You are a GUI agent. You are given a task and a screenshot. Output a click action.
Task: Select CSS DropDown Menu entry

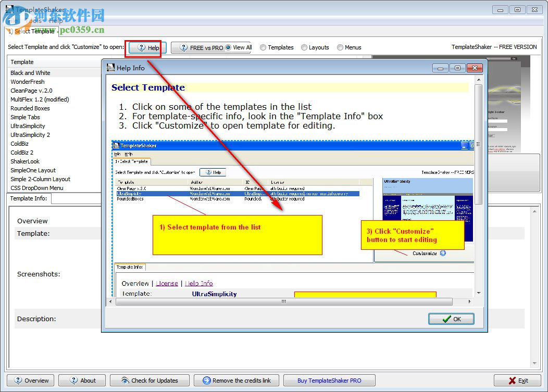tap(37, 188)
